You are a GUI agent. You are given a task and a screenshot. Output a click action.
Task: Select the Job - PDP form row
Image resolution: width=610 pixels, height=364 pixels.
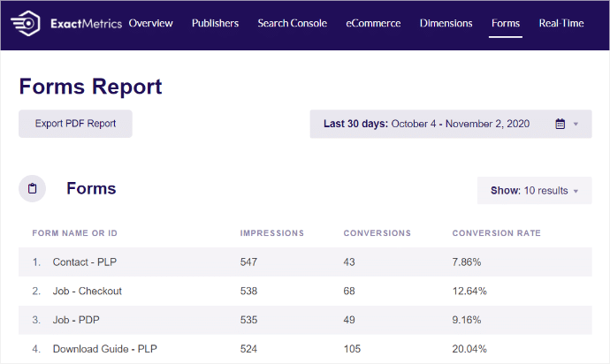(305, 320)
